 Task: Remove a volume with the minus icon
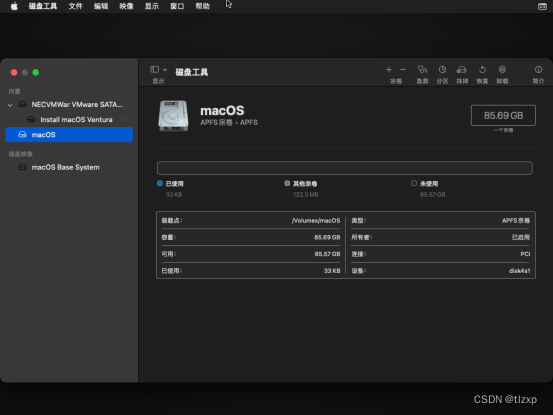[x=403, y=70]
